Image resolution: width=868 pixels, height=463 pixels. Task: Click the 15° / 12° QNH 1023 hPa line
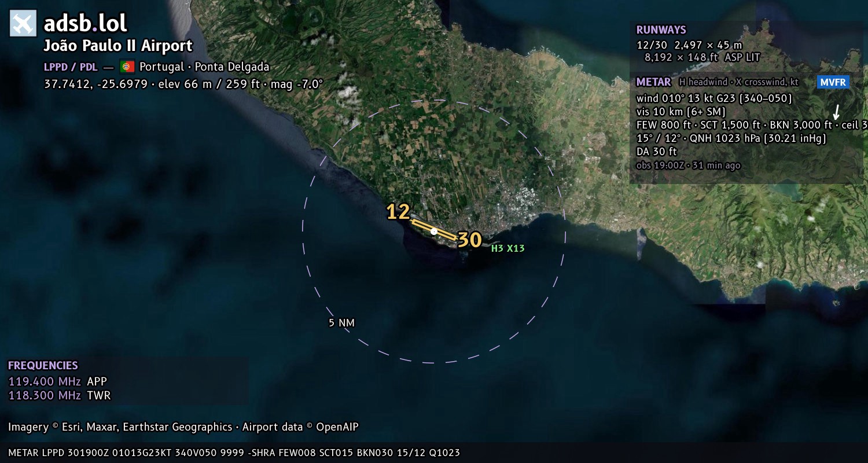coord(731,138)
